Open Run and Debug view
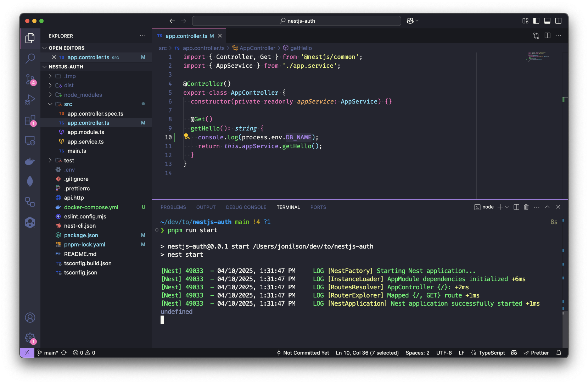 (30, 100)
